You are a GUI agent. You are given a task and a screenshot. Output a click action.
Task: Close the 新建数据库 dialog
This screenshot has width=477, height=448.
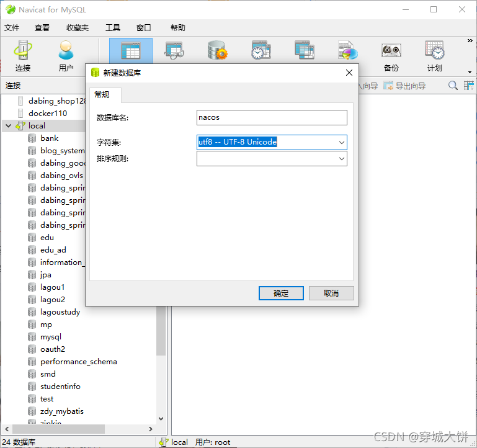point(349,73)
